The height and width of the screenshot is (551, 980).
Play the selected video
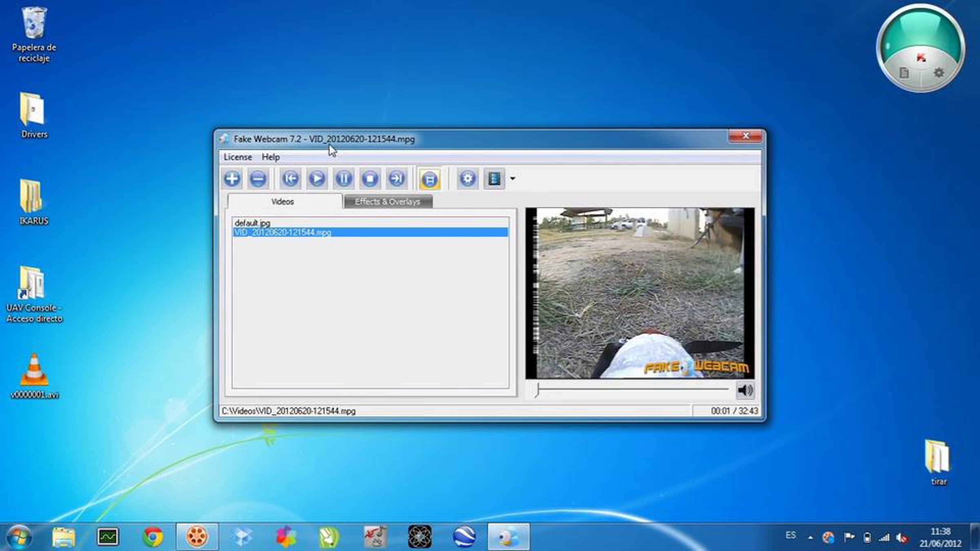317,179
